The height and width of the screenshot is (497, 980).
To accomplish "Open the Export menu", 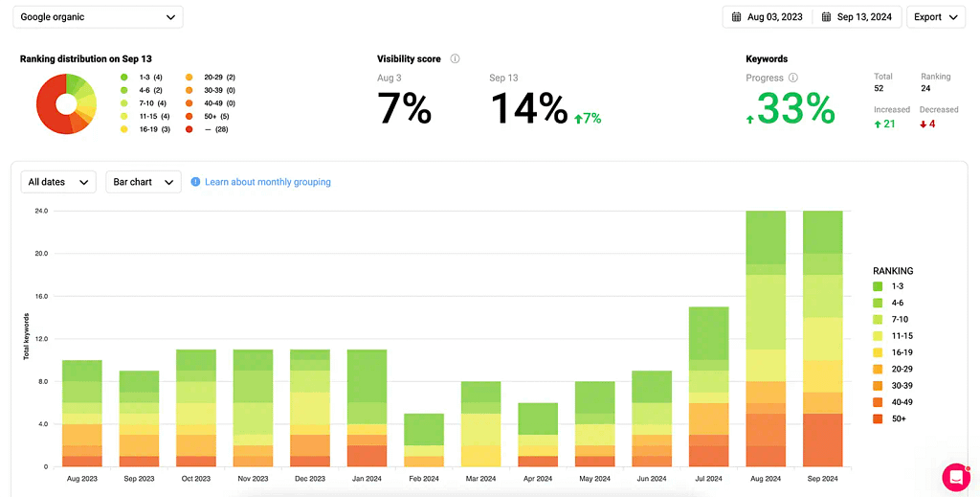I will 935,17.
